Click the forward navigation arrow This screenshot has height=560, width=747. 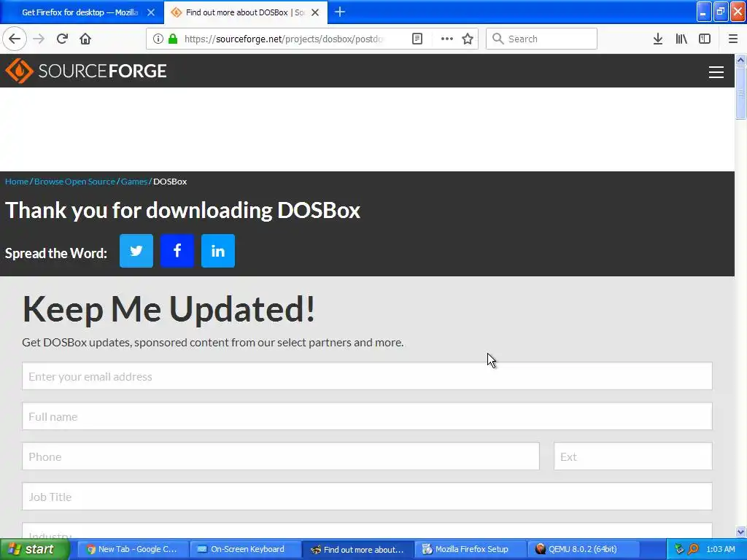tap(39, 39)
